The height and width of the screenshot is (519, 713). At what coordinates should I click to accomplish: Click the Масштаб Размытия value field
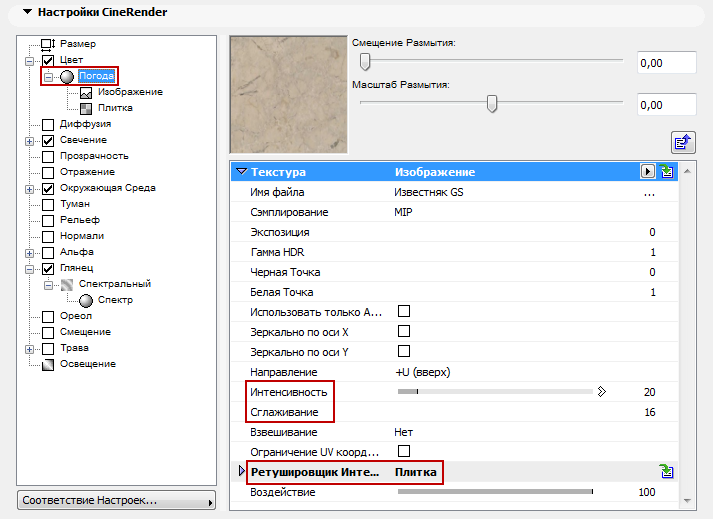click(667, 105)
